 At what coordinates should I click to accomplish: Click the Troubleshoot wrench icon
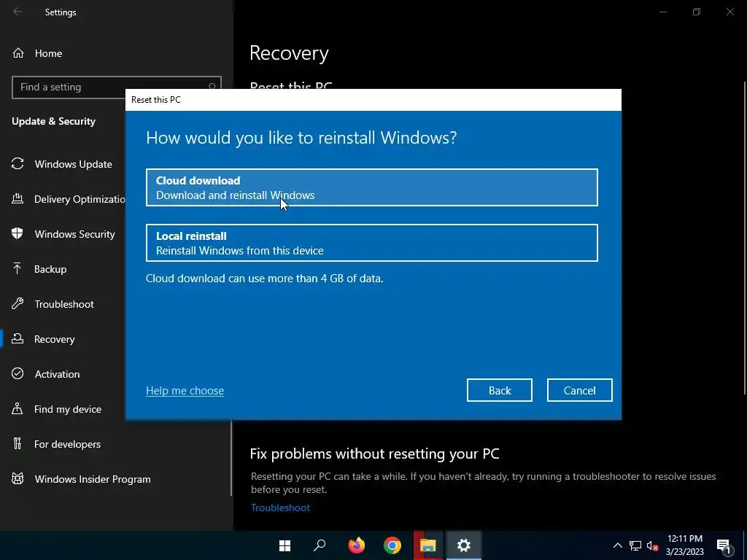(x=18, y=304)
